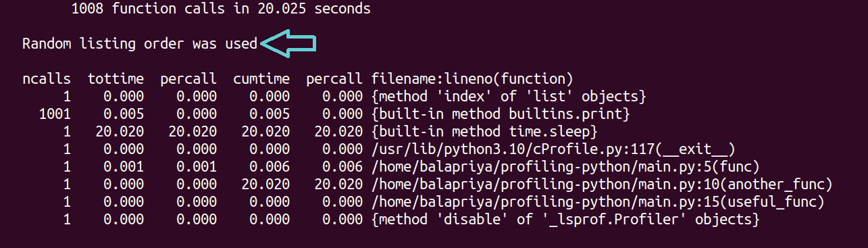Click the main.py:10(another_func) file path
The height and width of the screenshot is (248, 868).
coord(602,184)
